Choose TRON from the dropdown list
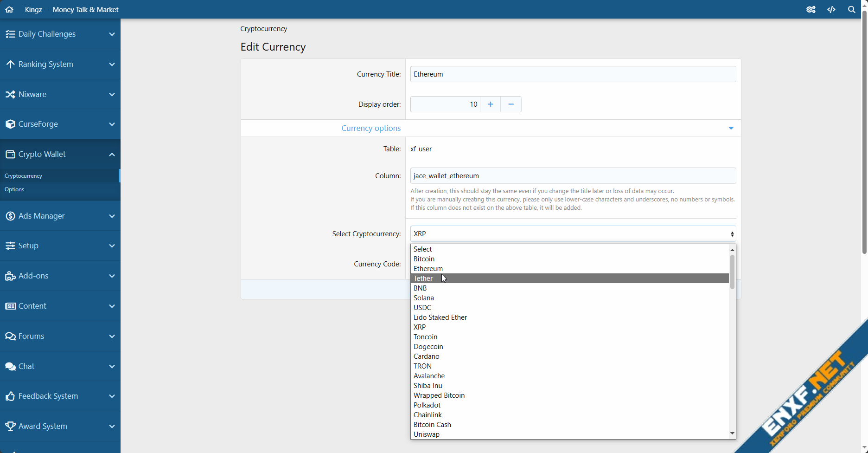The image size is (868, 453). pos(569,366)
